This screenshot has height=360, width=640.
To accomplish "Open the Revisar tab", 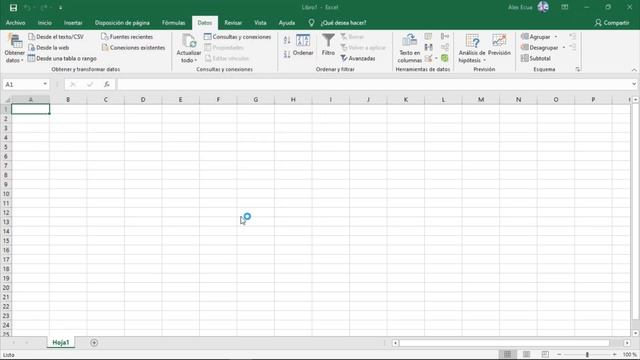I will (x=233, y=23).
